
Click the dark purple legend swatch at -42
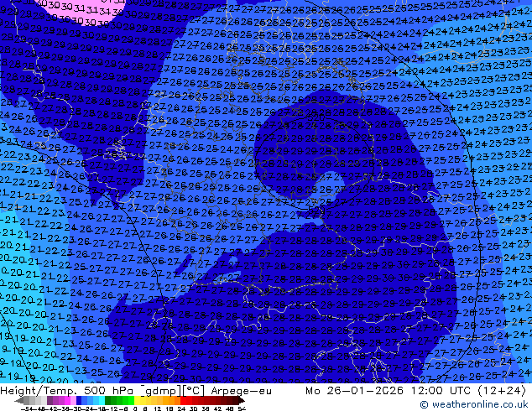point(50,400)
